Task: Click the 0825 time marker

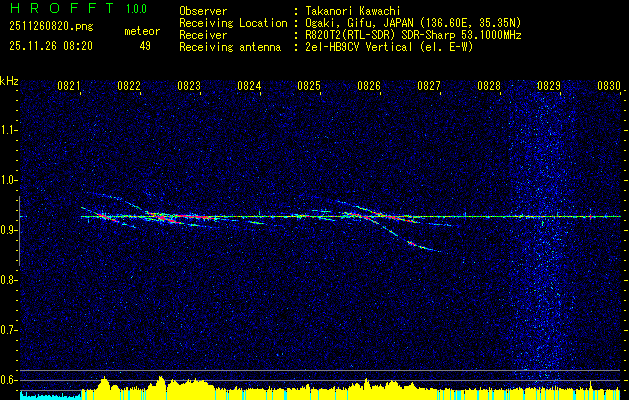Action: pos(309,85)
